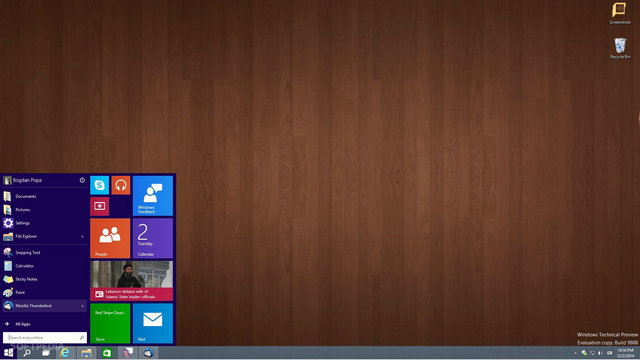Open the Calendar tile showing Tuesday 2
This screenshot has height=360, width=640.
153,238
